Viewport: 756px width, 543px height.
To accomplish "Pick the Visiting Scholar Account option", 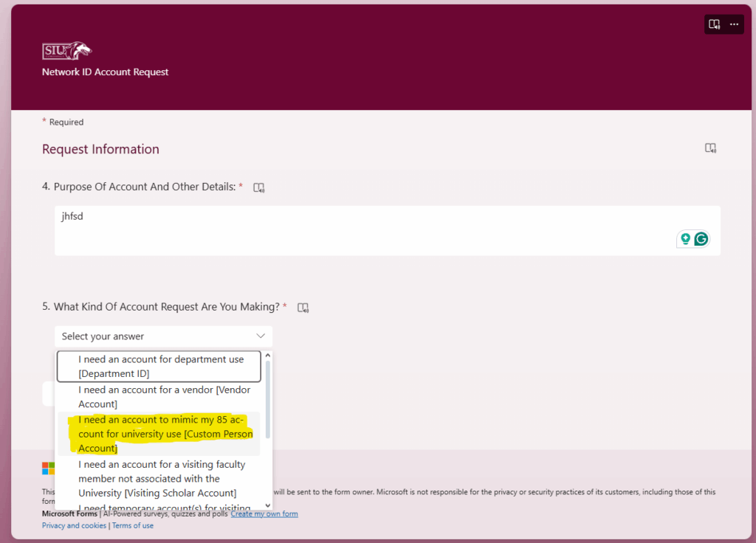I will 160,479.
